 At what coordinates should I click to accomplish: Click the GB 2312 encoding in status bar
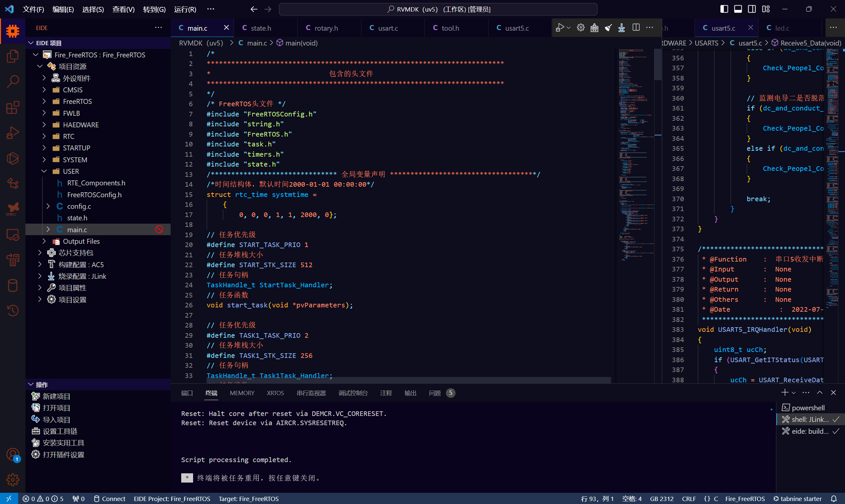click(661, 499)
